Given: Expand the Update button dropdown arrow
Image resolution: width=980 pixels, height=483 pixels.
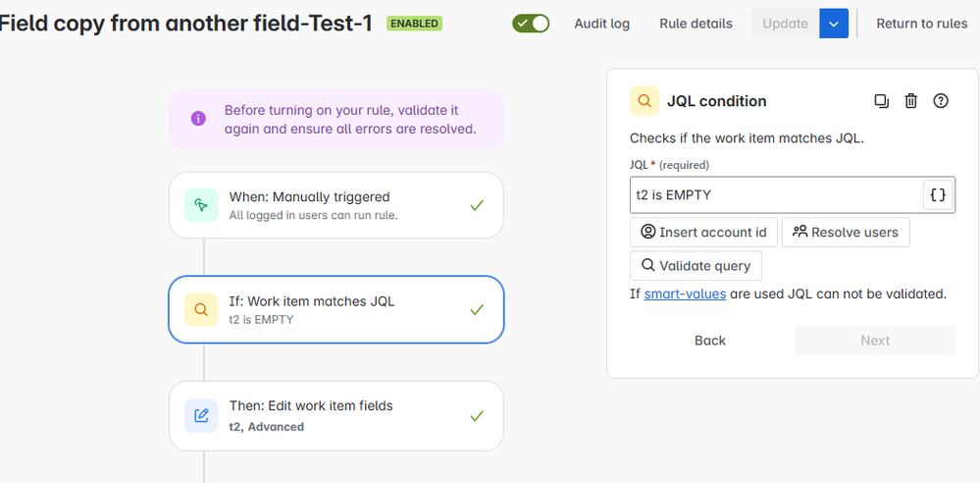Looking at the screenshot, I should pos(834,24).
